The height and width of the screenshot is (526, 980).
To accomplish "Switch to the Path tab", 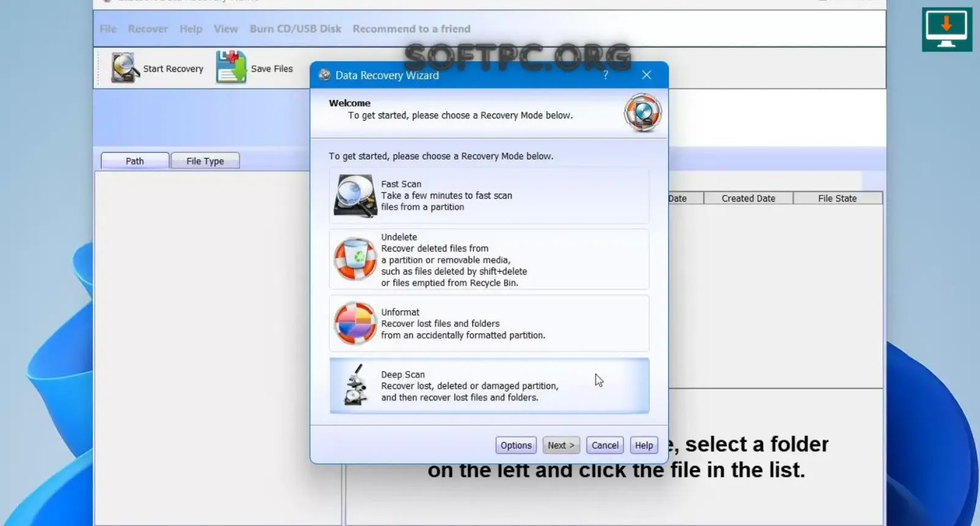I will coord(135,161).
